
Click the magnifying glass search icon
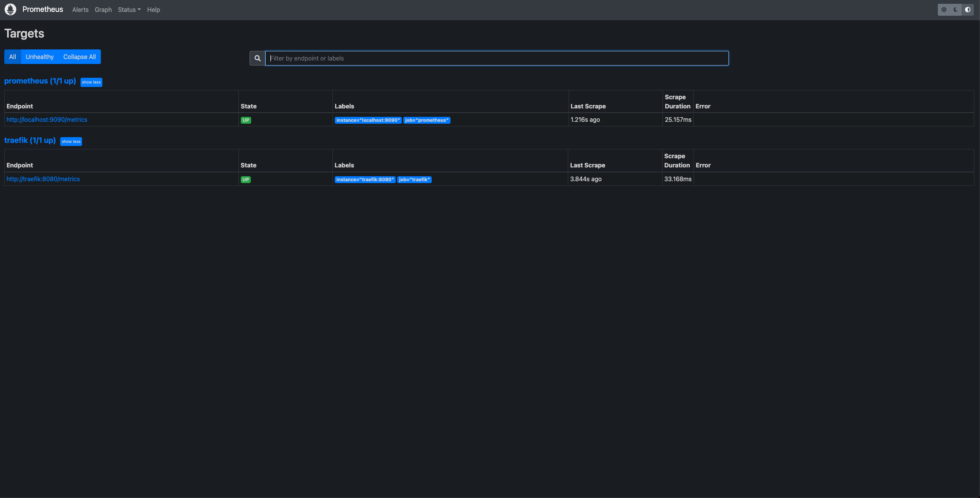(x=257, y=58)
